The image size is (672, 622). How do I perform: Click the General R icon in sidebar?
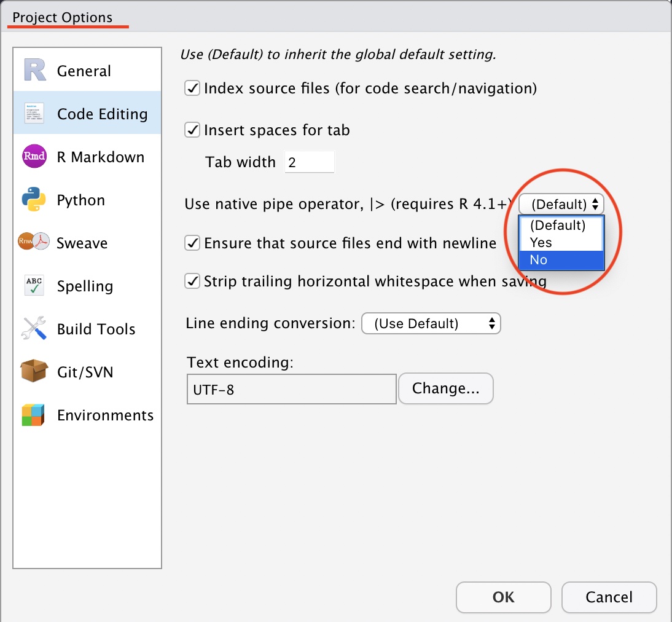(x=34, y=70)
